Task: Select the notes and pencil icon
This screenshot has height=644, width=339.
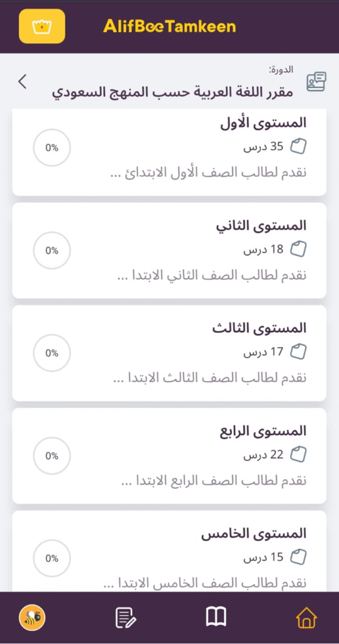Action: [x=126, y=618]
